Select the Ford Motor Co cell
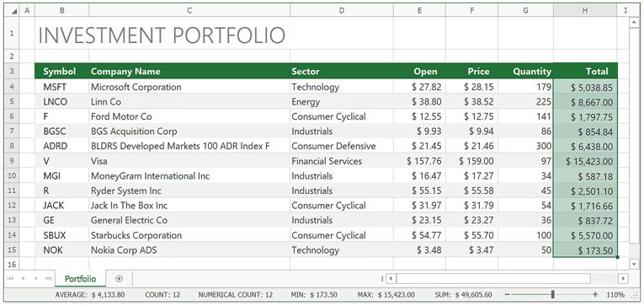Viewport: 644px width, 306px height. coord(189,116)
